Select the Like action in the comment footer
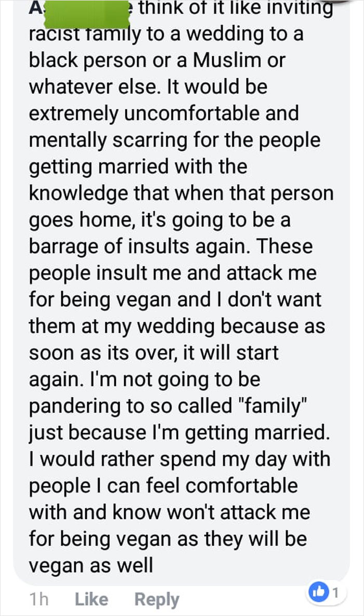Screen dimensions: 364x616 click(x=90, y=599)
